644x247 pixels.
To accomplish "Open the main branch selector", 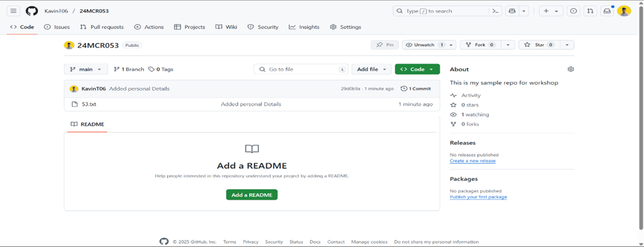I will pyautogui.click(x=86, y=69).
